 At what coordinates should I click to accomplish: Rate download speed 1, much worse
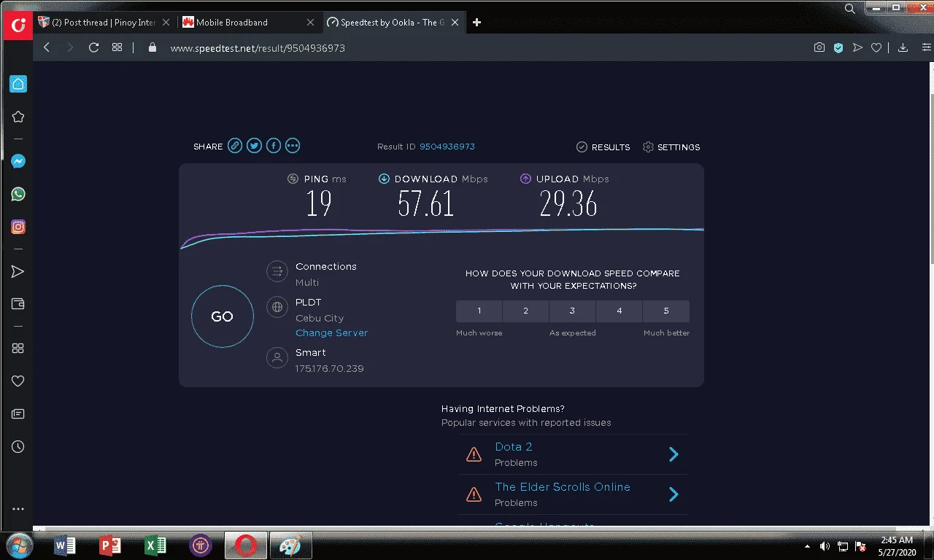(x=479, y=311)
